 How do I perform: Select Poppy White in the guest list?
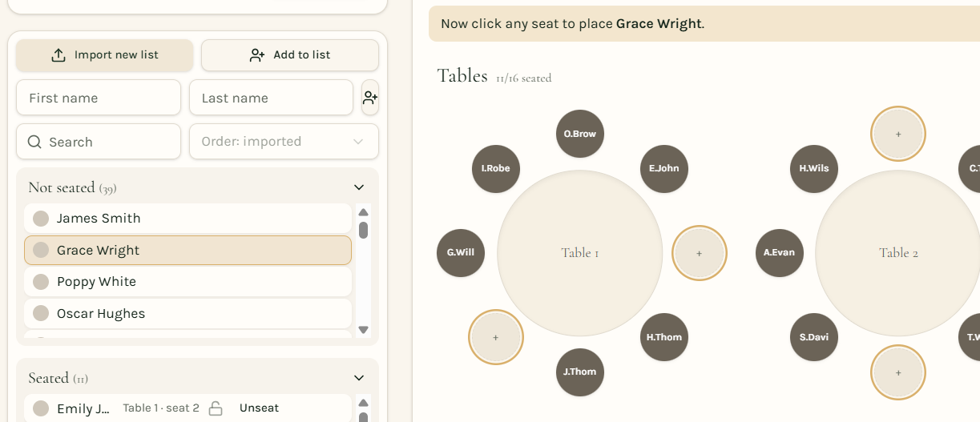[x=188, y=282]
